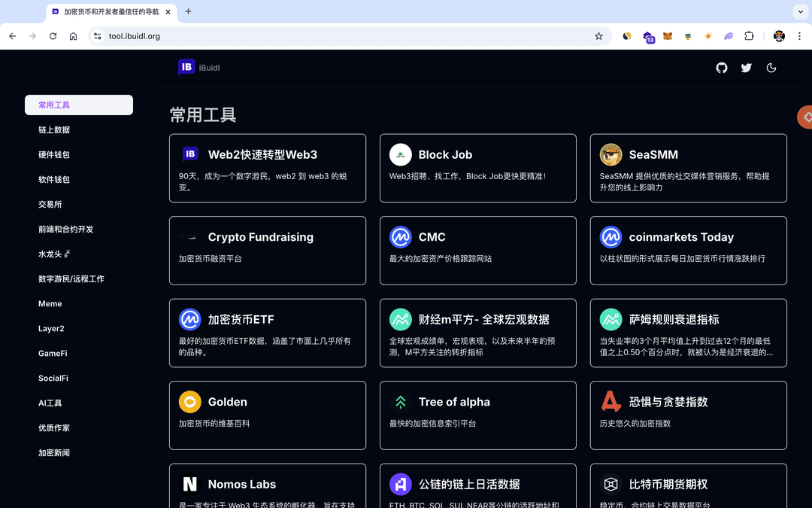Viewport: 812px width, 508px height.
Task: Click the Tree of alpha arrows icon
Action: coord(400,402)
